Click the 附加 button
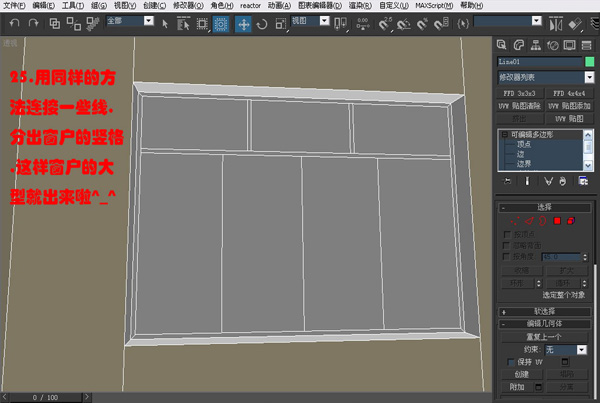The width and height of the screenshot is (600, 403). click(x=517, y=387)
